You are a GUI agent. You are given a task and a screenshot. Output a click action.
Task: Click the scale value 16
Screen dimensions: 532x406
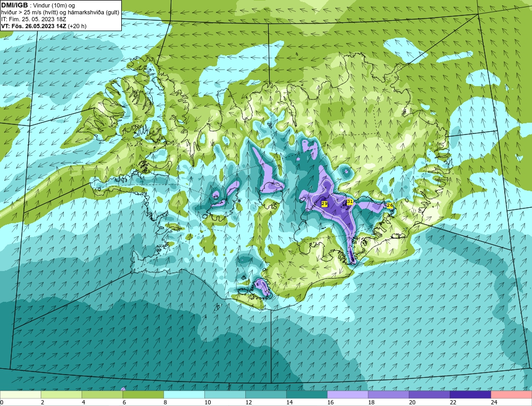tap(330, 402)
